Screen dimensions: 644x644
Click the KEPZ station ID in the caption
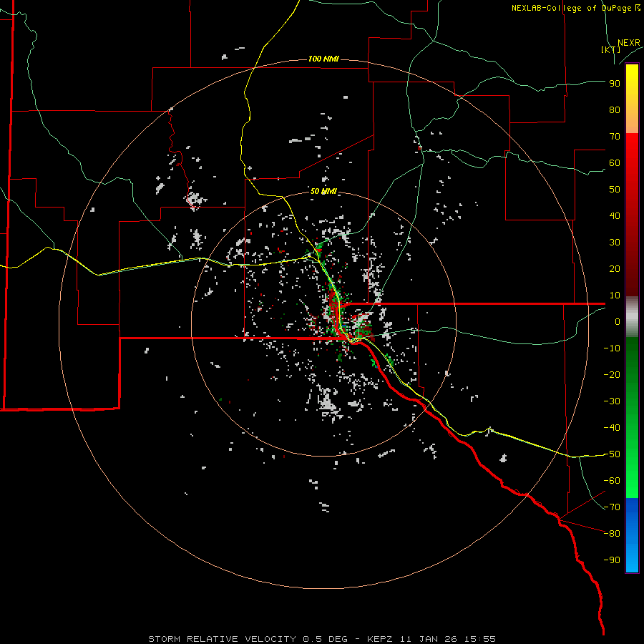coord(380,639)
